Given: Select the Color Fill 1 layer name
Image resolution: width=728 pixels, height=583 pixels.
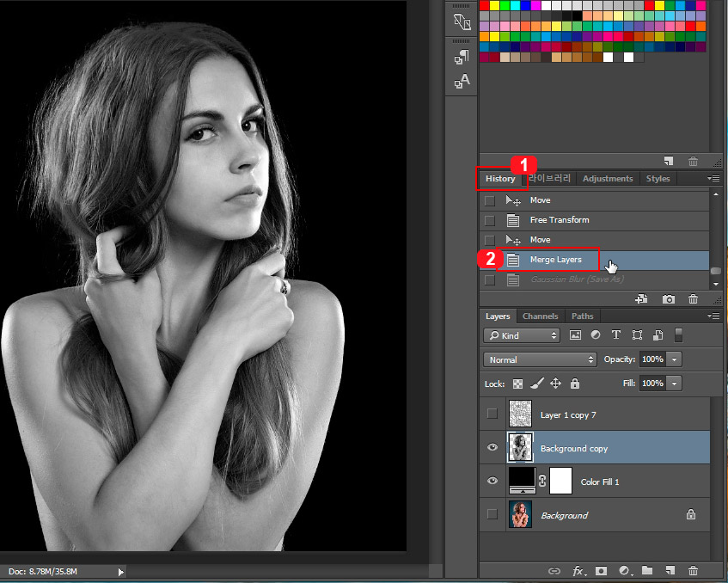Looking at the screenshot, I should [x=600, y=482].
